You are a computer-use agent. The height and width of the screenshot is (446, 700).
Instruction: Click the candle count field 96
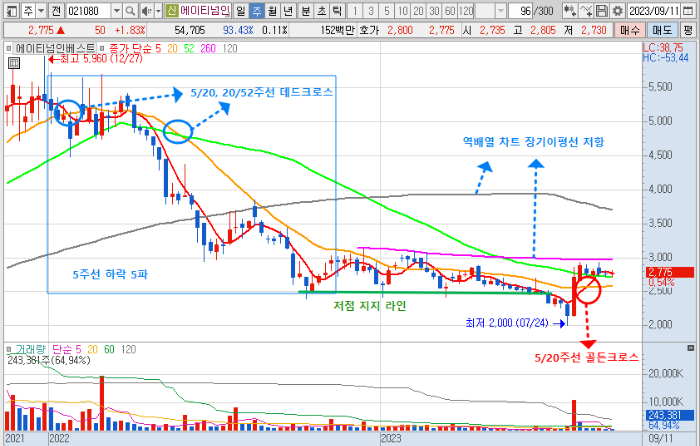click(521, 10)
